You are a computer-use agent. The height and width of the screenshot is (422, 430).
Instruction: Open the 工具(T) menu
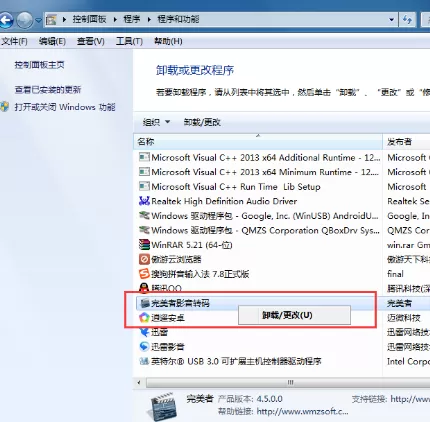(x=129, y=41)
